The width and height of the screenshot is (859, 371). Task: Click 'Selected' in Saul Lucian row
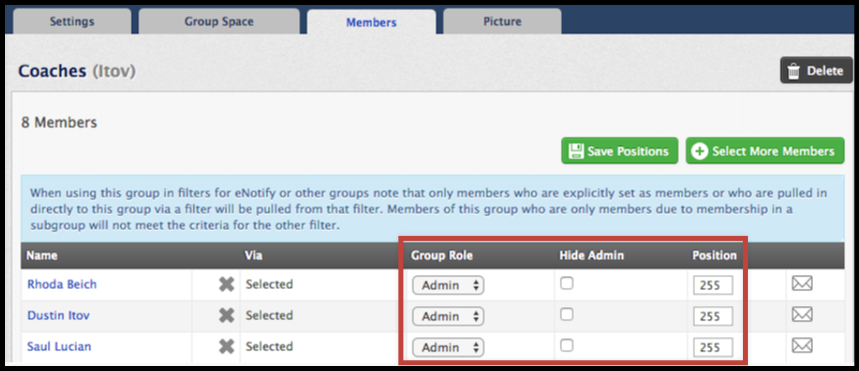(x=269, y=346)
